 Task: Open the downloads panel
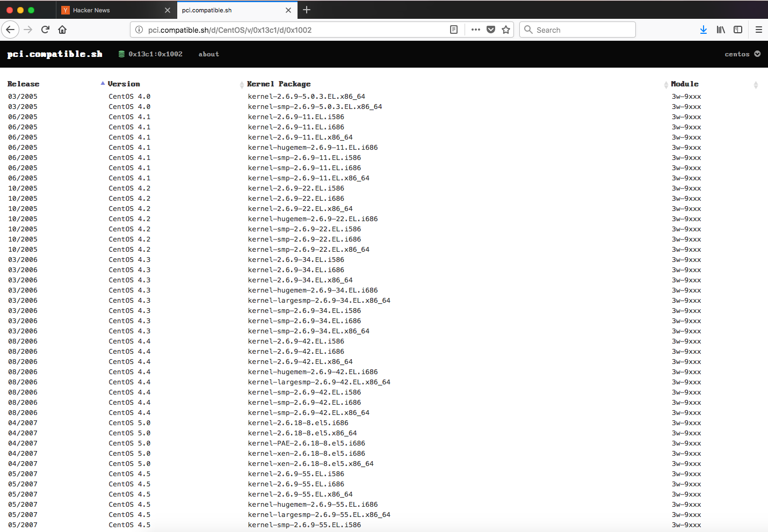(x=704, y=30)
